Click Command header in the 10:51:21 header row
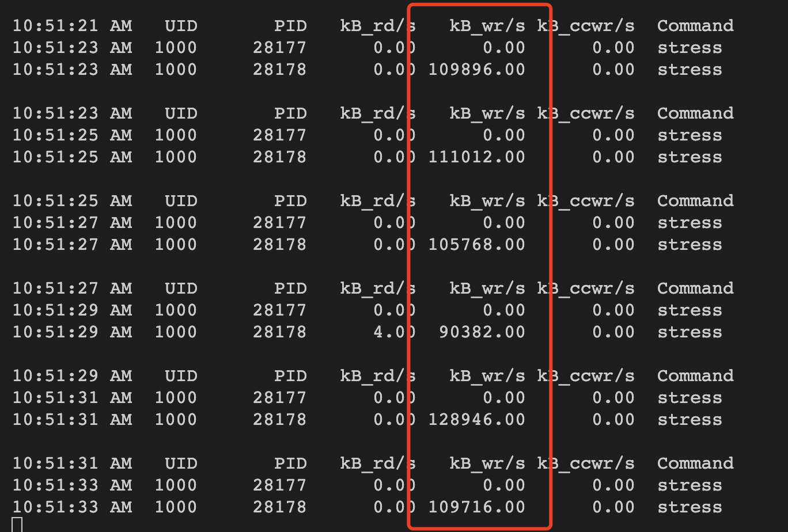The height and width of the screenshot is (532, 788). pos(695,26)
